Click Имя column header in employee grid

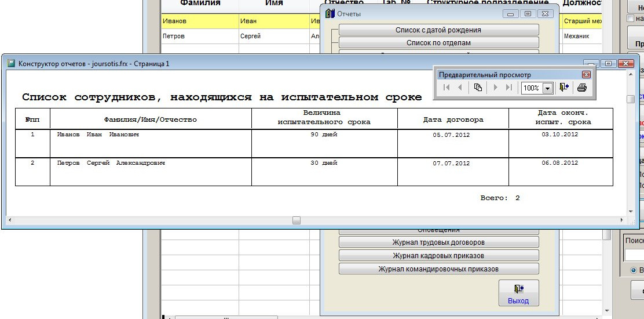tap(275, 3)
